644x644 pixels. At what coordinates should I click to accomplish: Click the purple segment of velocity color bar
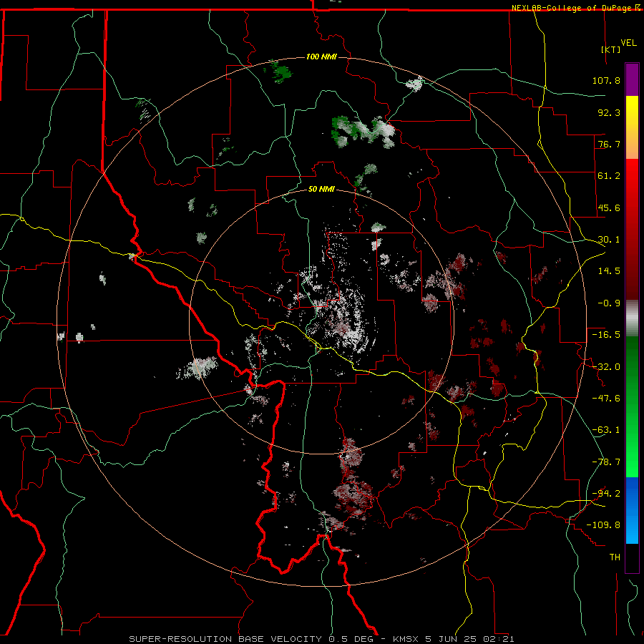632,79
